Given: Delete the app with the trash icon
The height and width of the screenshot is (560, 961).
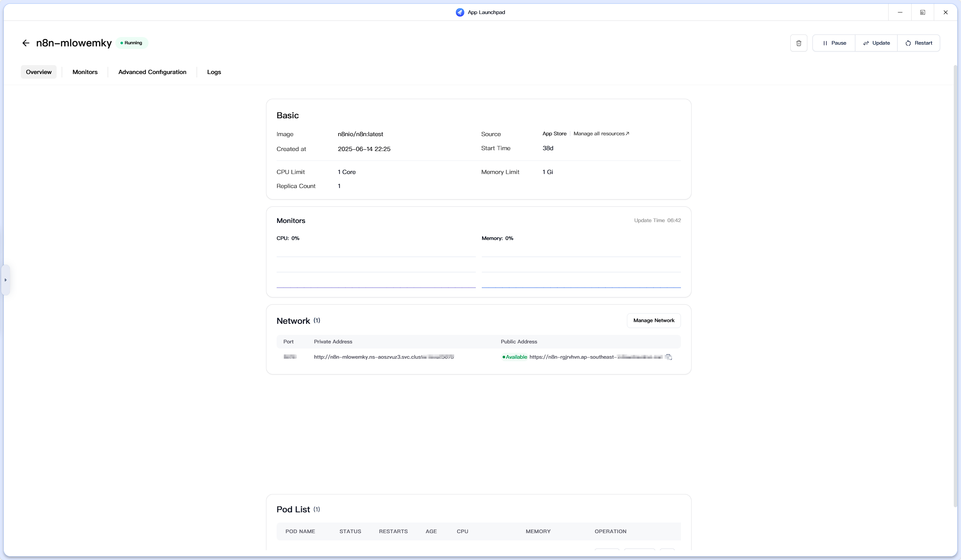Looking at the screenshot, I should click(x=799, y=43).
